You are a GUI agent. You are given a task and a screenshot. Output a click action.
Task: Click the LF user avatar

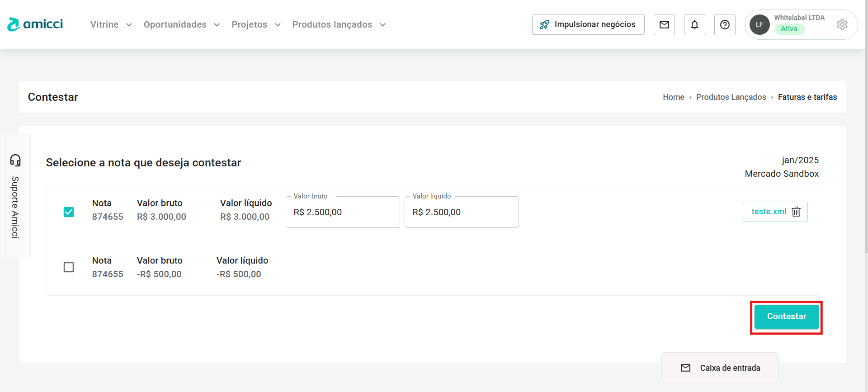pyautogui.click(x=759, y=24)
